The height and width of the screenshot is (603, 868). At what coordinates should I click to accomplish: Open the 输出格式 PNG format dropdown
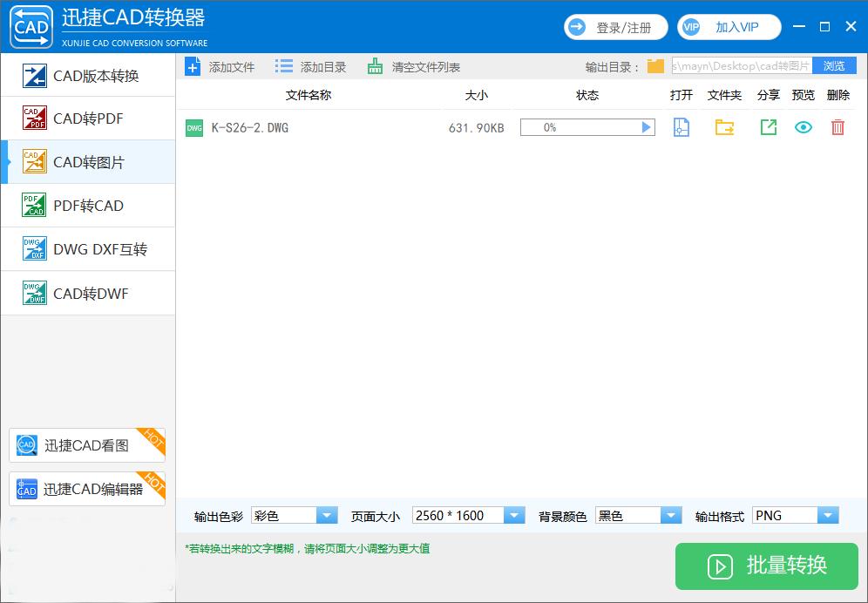click(x=828, y=515)
